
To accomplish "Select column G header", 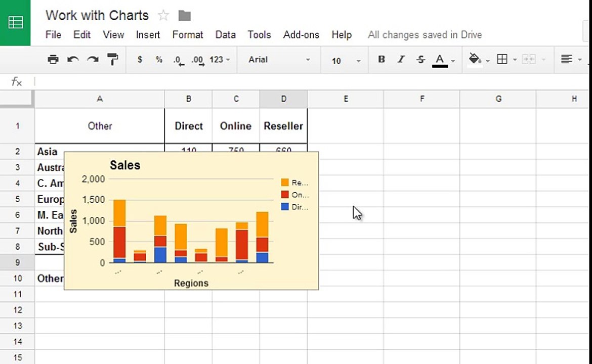I will pyautogui.click(x=498, y=99).
